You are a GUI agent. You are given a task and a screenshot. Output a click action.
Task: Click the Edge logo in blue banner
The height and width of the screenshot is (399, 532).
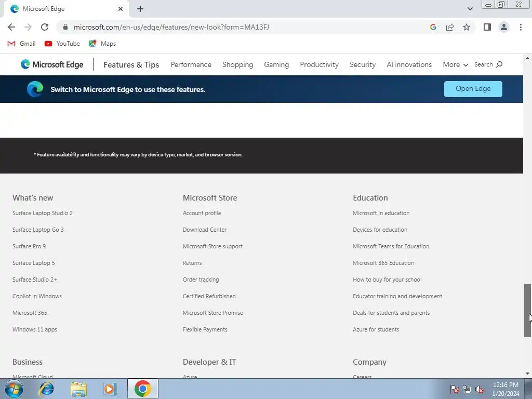tap(35, 89)
